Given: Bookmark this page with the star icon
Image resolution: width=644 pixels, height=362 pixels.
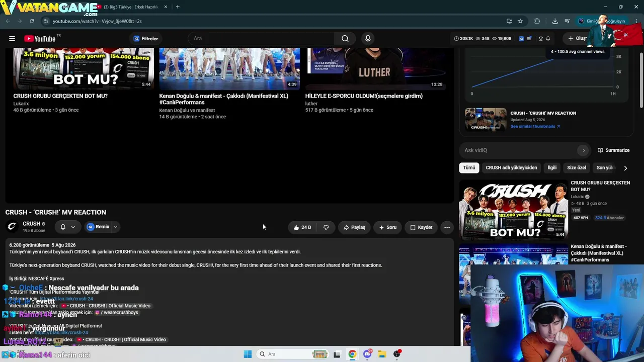Looking at the screenshot, I should pos(520,21).
